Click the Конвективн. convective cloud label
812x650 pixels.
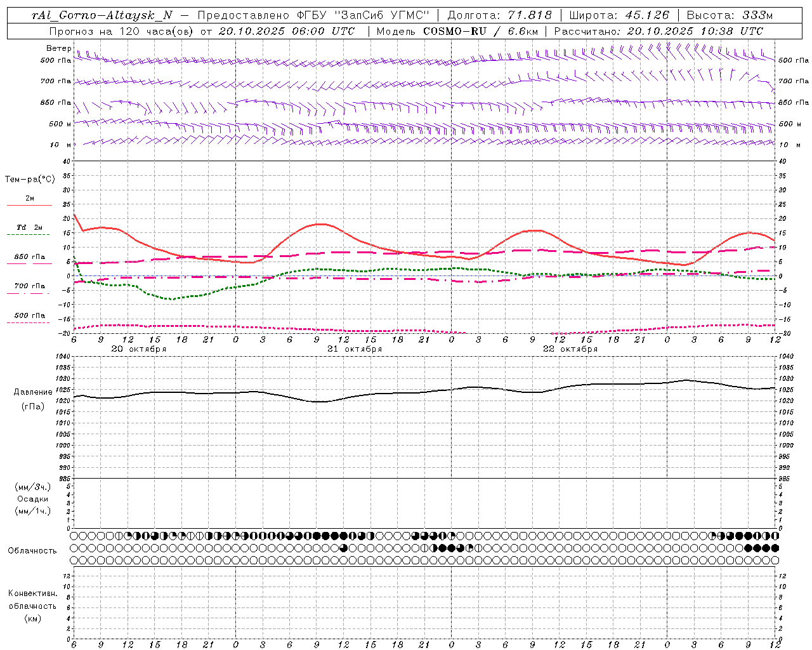[x=32, y=594]
